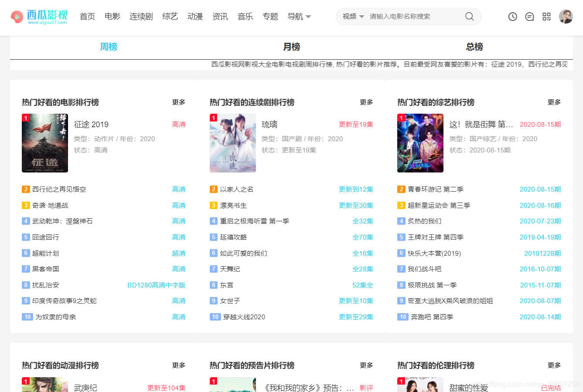Image resolution: width=583 pixels, height=392 pixels.
Task: Open 东宫 series entry
Action: 227,285
